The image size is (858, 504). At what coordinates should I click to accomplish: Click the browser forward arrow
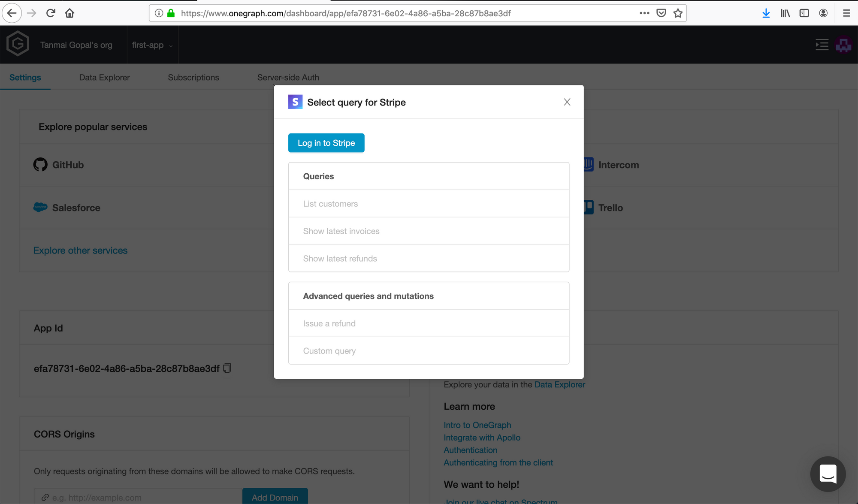(32, 13)
